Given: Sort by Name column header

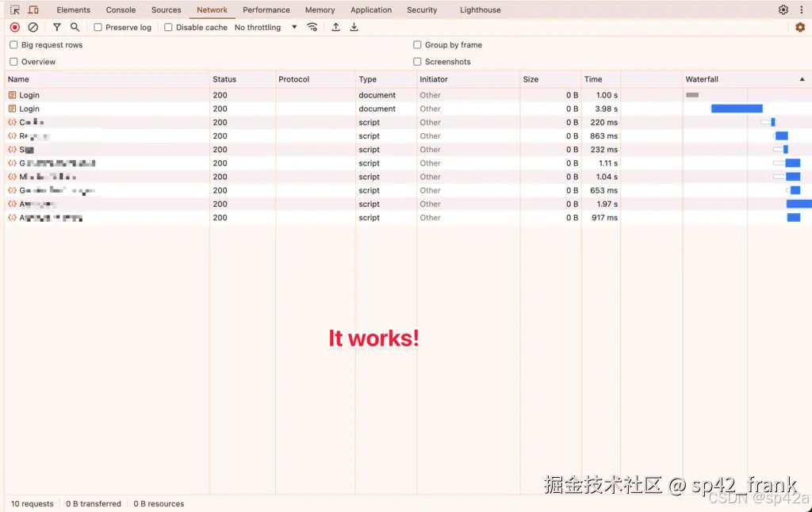Looking at the screenshot, I should (107, 79).
